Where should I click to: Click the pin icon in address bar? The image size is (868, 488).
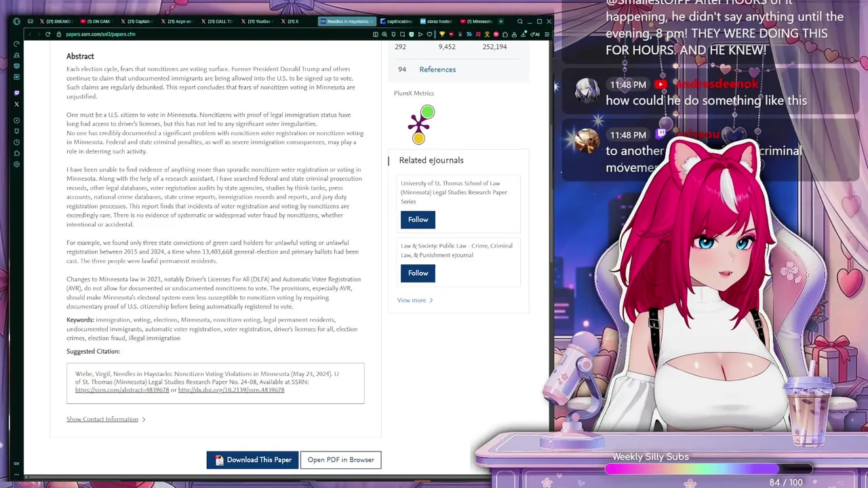(393, 34)
